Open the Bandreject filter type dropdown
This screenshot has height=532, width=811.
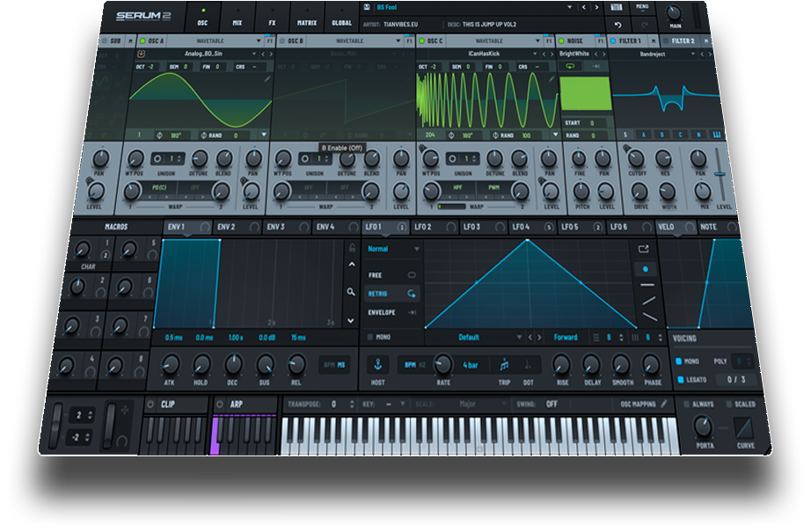pyautogui.click(x=654, y=54)
